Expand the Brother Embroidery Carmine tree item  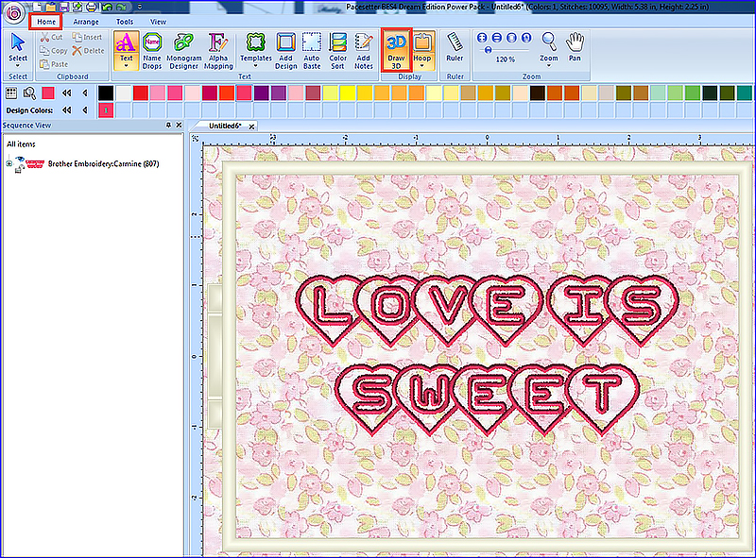(x=9, y=163)
